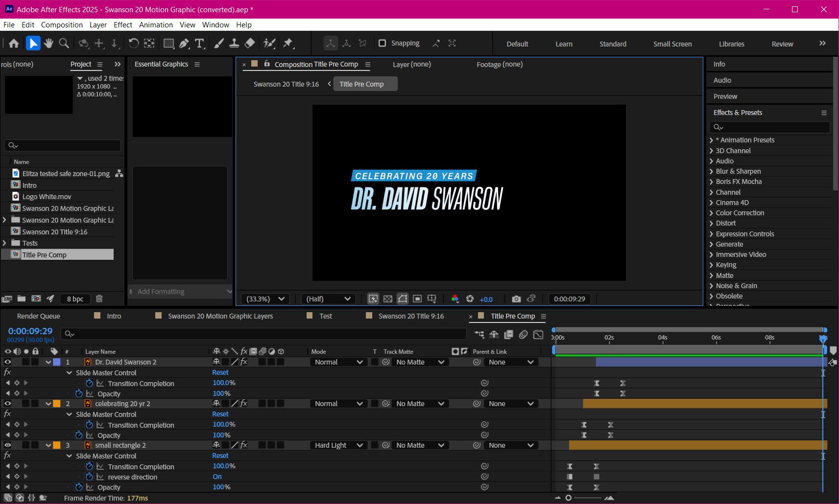839x504 pixels.
Task: Open the Hard Light blending mode dropdown
Action: pyautogui.click(x=338, y=445)
